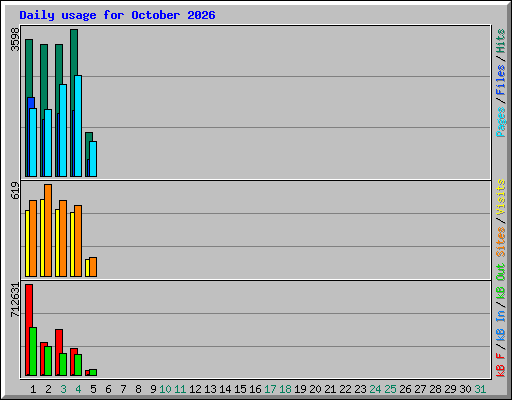Click day label 14 on the x-axis
Image resolution: width=512 pixels, height=400 pixels.
(x=225, y=389)
